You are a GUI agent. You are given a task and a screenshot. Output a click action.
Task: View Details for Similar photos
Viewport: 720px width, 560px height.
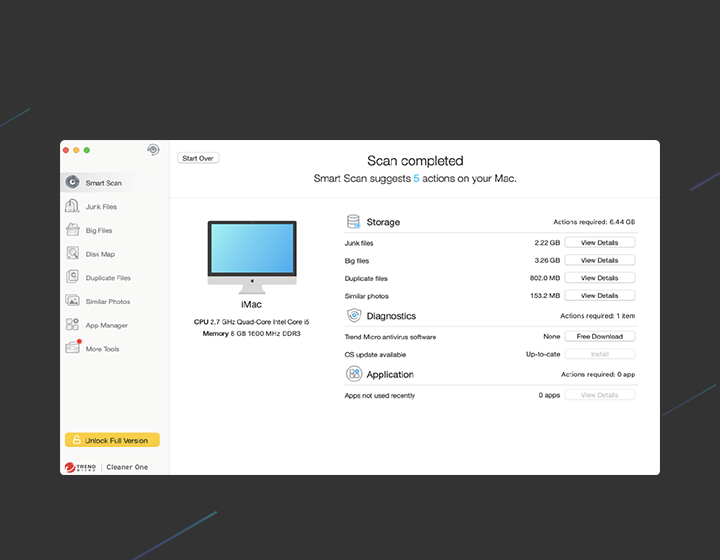(599, 296)
